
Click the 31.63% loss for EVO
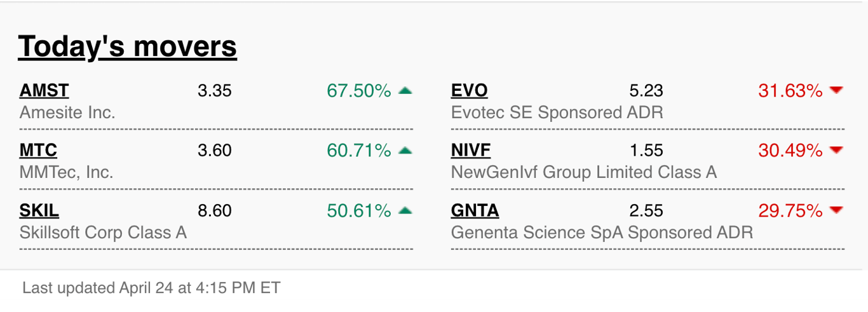tap(790, 91)
